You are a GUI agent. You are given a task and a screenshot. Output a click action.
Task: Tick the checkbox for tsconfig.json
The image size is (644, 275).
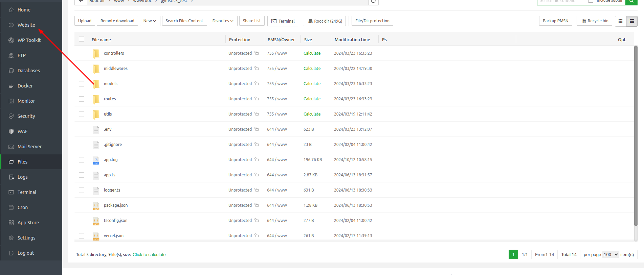(x=82, y=221)
